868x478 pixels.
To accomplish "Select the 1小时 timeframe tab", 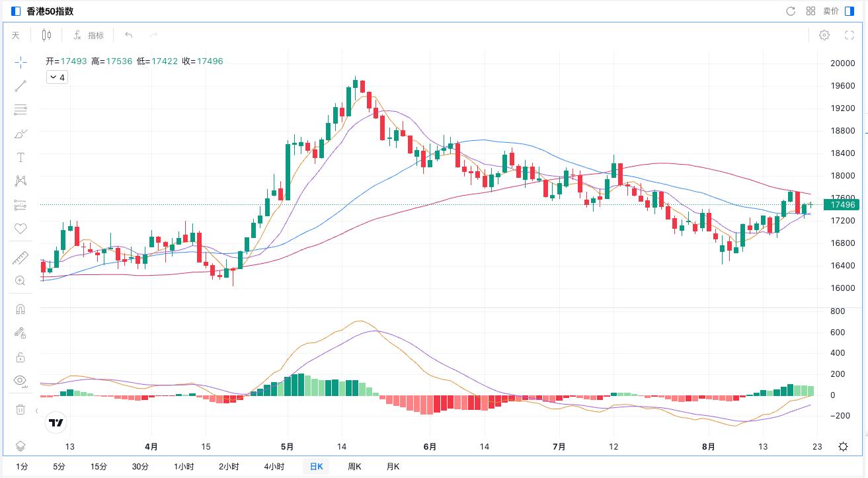I will 184,467.
